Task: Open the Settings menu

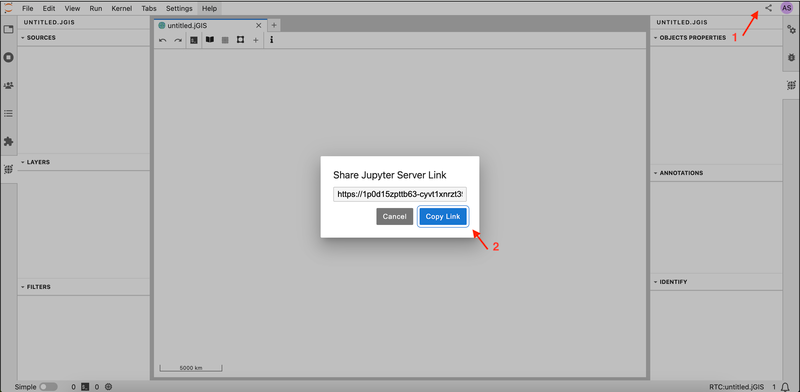Action: tap(179, 8)
